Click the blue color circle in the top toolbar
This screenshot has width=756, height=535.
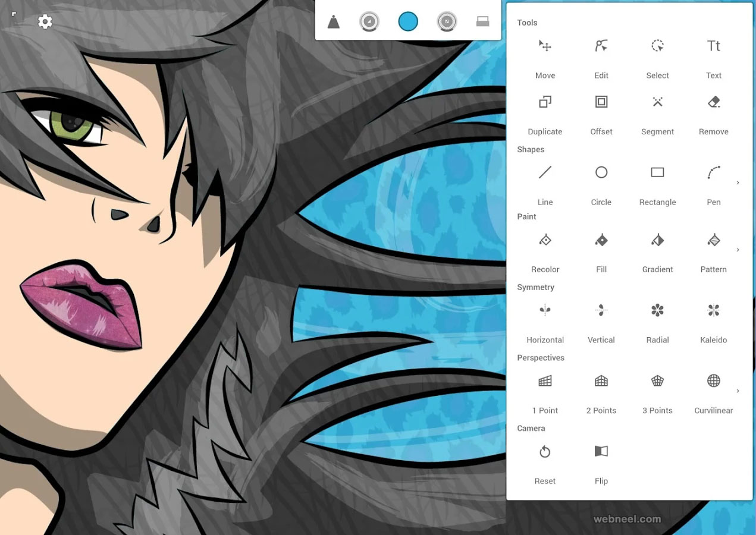coord(408,20)
